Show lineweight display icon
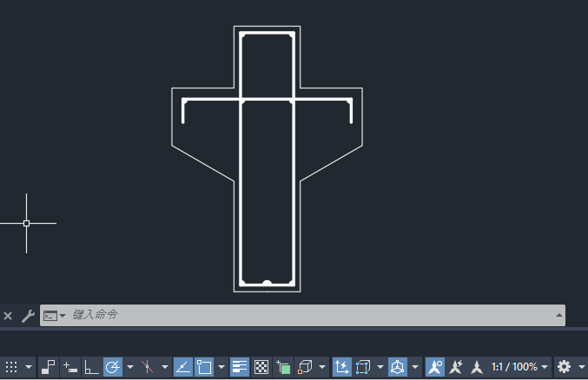588x380 pixels. 239,367
